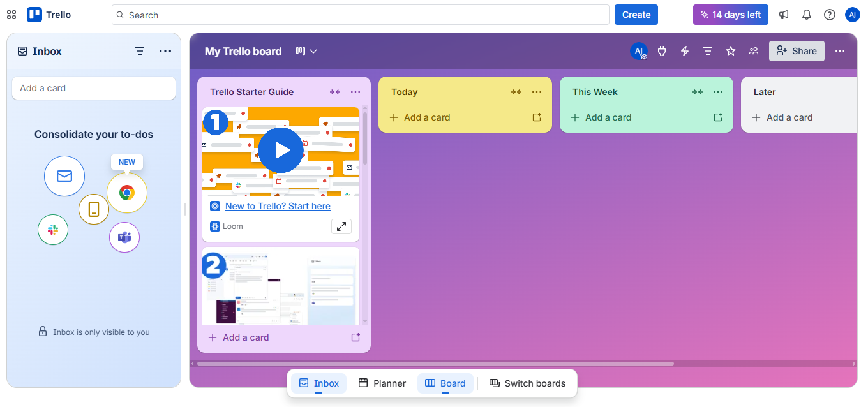Open notifications bell icon
This screenshot has height=407, width=868.
click(807, 15)
